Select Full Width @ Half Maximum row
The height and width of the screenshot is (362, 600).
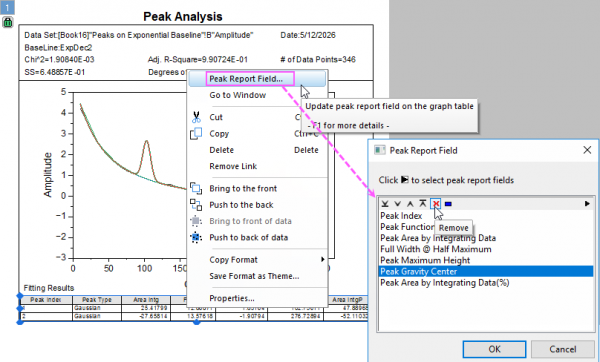tap(486, 249)
